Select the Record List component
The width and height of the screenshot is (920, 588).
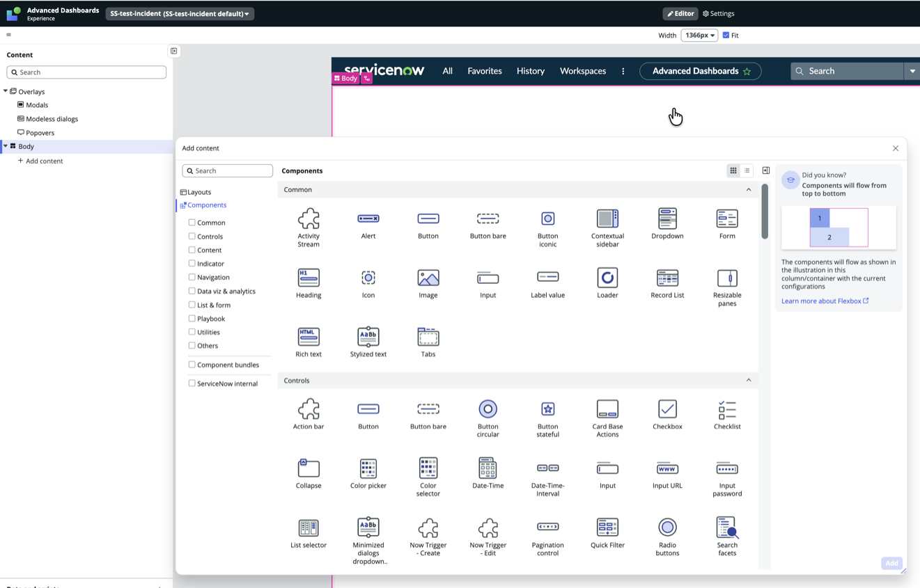(667, 283)
